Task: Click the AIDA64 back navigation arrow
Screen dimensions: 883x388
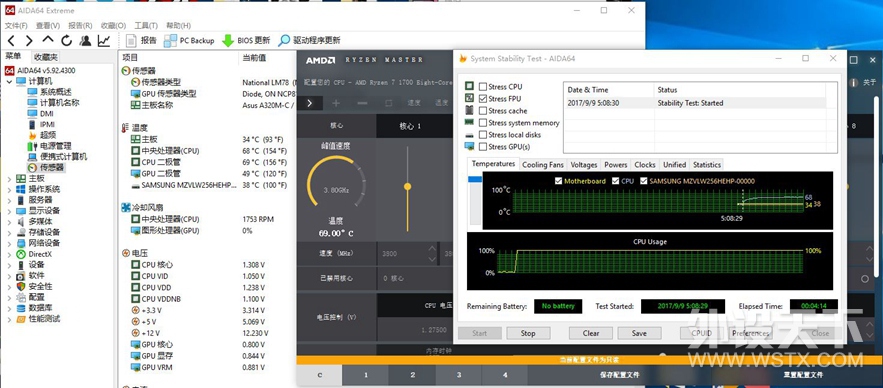Action: pyautogui.click(x=11, y=41)
